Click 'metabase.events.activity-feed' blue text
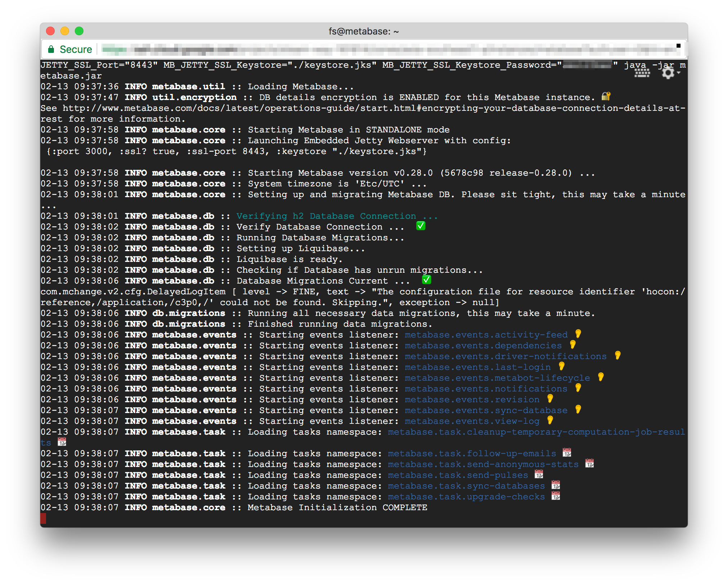The image size is (728, 585). (x=486, y=335)
